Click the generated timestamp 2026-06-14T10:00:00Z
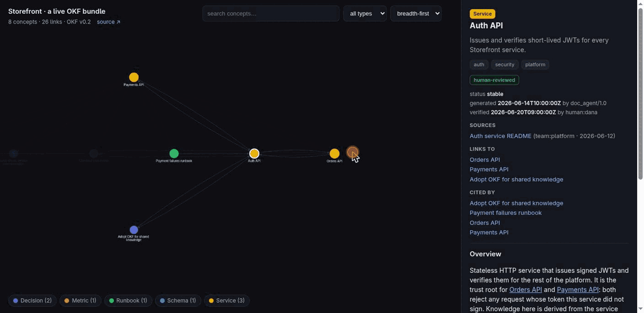The height and width of the screenshot is (313, 644). (x=529, y=103)
